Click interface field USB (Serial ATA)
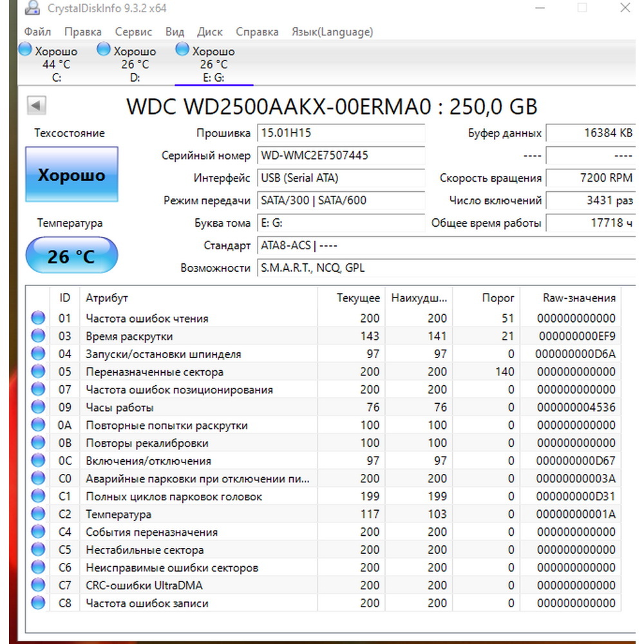 click(341, 178)
